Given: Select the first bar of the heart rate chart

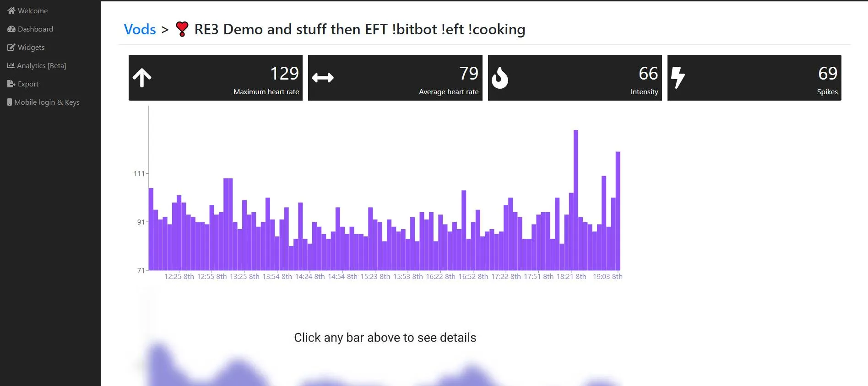Looking at the screenshot, I should pos(151,229).
